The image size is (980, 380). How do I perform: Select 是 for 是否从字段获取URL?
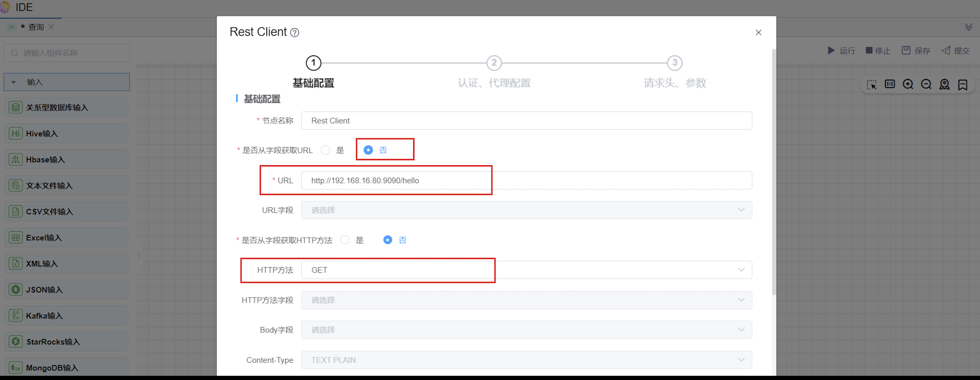[325, 150]
